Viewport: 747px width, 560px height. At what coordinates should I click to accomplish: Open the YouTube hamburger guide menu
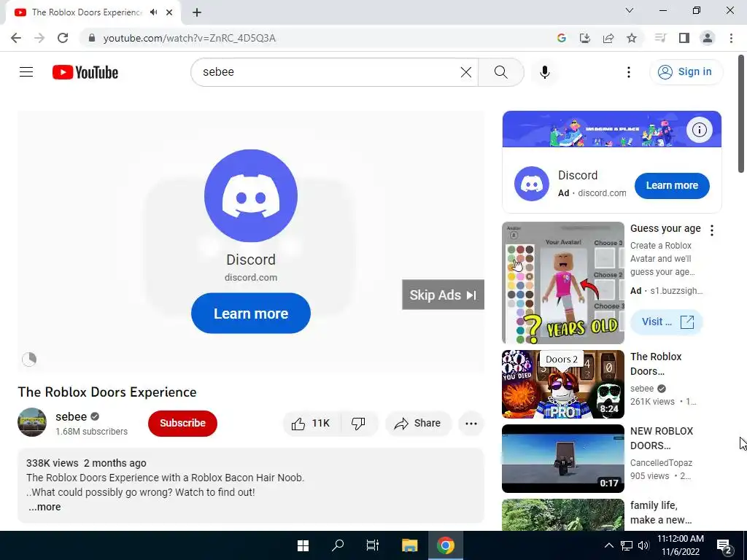26,72
